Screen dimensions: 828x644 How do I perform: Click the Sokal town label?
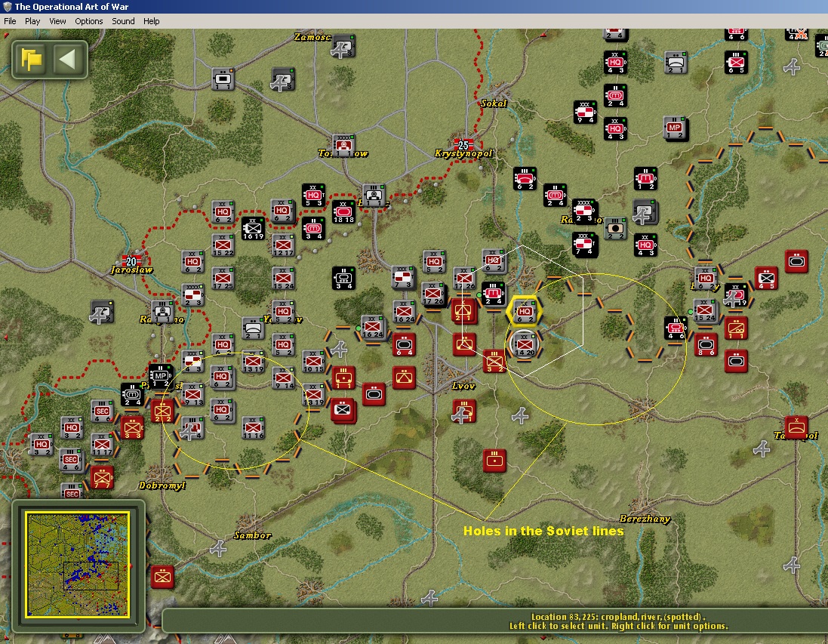click(493, 103)
